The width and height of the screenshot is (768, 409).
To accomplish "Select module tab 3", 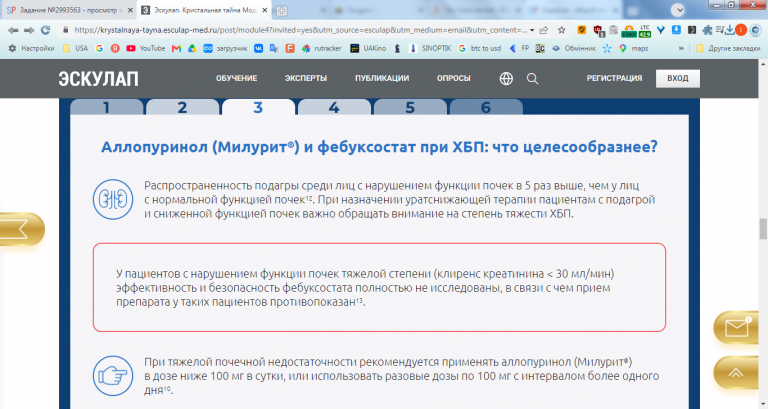I will [x=258, y=107].
